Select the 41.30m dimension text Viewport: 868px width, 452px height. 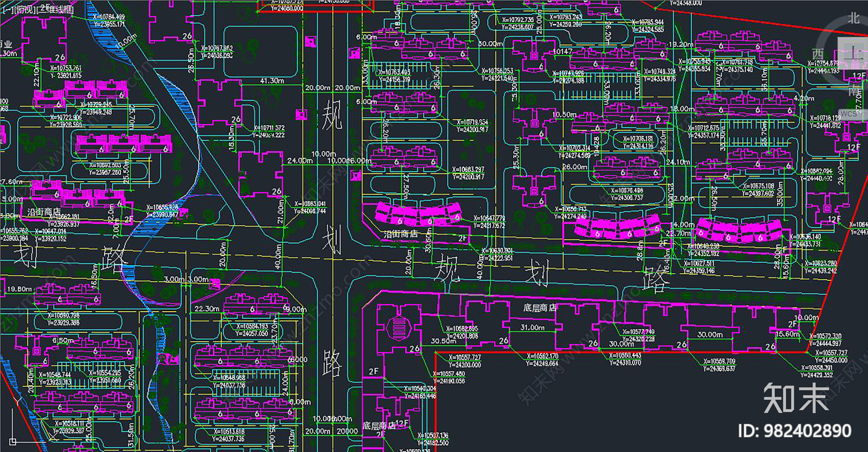[272, 81]
